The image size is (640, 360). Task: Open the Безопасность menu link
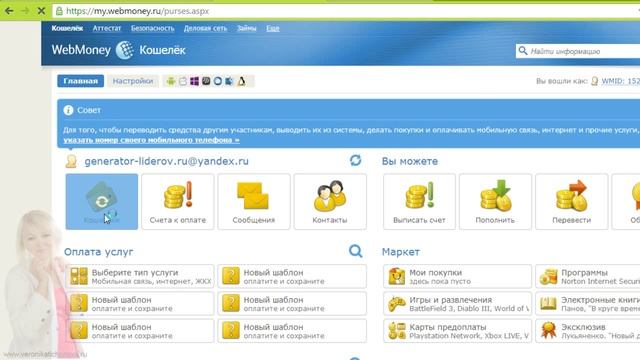pos(153,28)
